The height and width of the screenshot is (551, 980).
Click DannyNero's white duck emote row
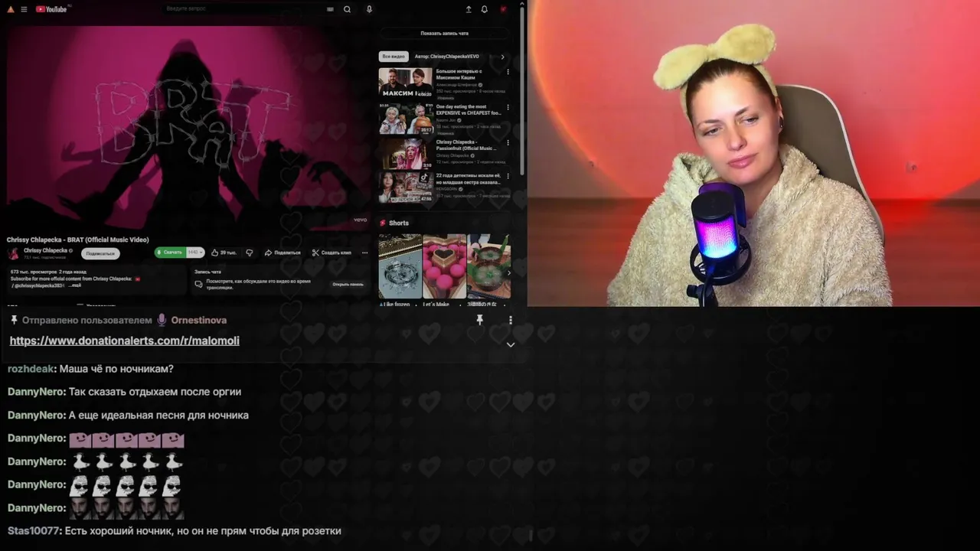126,461
